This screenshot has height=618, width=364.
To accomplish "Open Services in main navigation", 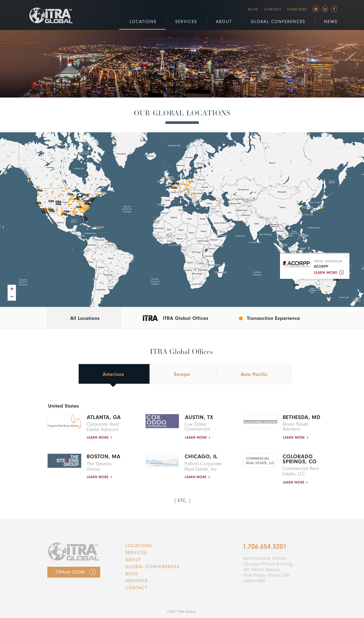I will point(186,22).
